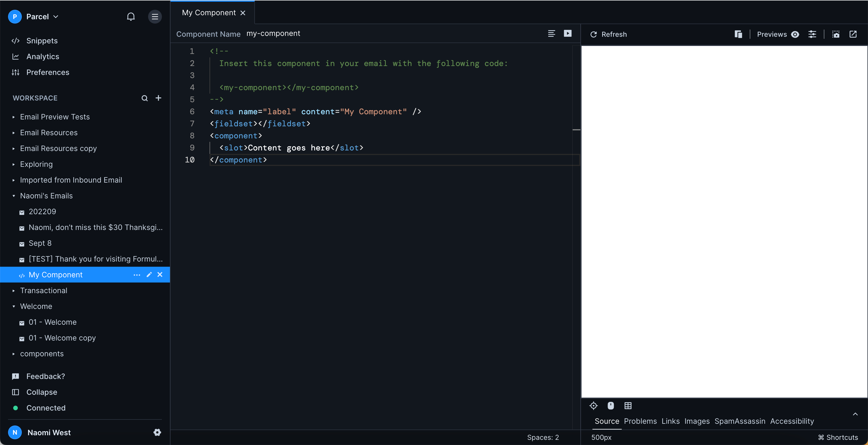
Task: Toggle the notification bell icon
Action: pyautogui.click(x=131, y=16)
